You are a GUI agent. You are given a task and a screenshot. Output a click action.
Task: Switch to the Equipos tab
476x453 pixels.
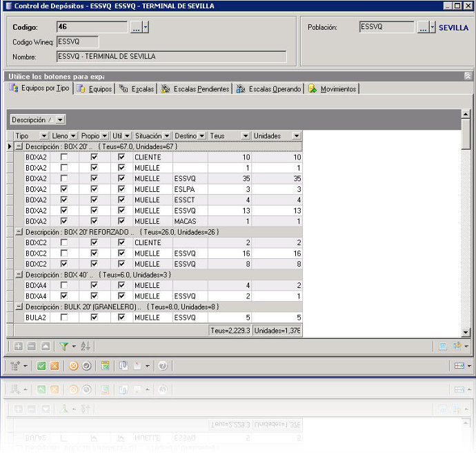coord(95,88)
